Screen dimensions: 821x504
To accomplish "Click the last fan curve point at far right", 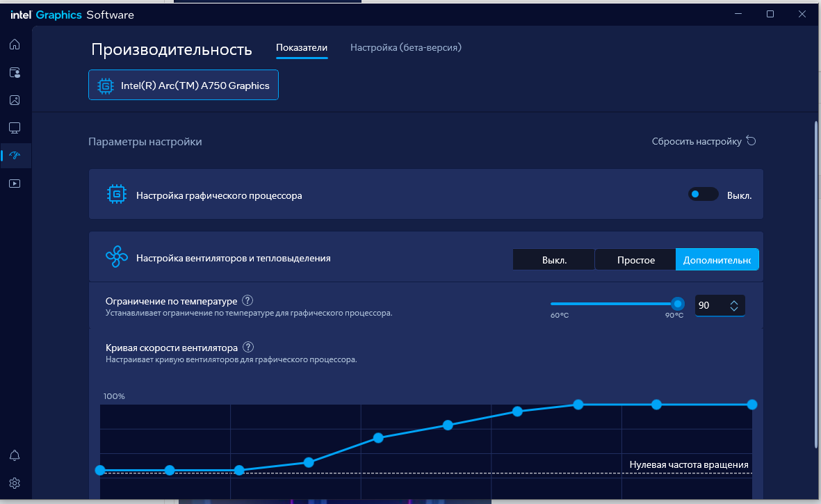I will click(x=752, y=405).
